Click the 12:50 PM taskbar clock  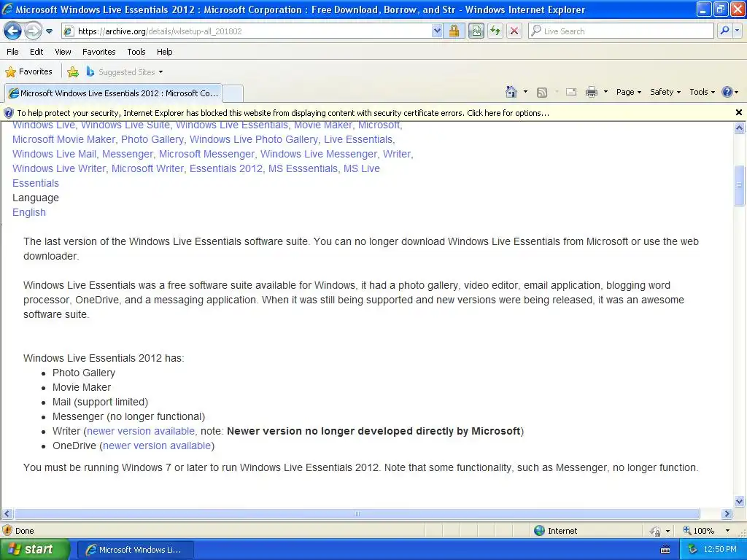(x=720, y=550)
